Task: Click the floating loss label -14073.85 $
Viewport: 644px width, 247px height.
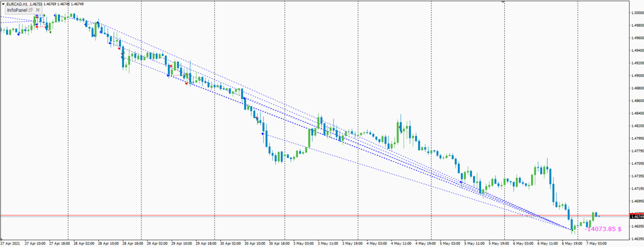Action: pyautogui.click(x=603, y=229)
